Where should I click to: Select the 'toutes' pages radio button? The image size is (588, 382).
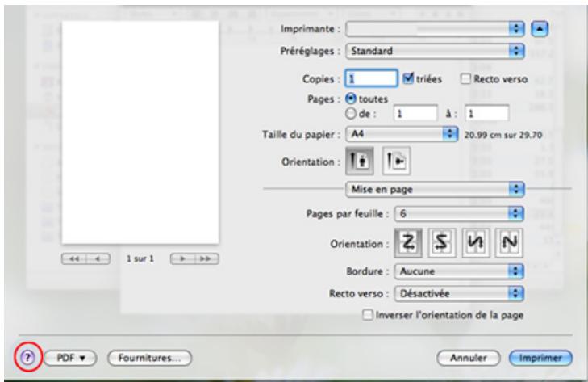click(351, 99)
